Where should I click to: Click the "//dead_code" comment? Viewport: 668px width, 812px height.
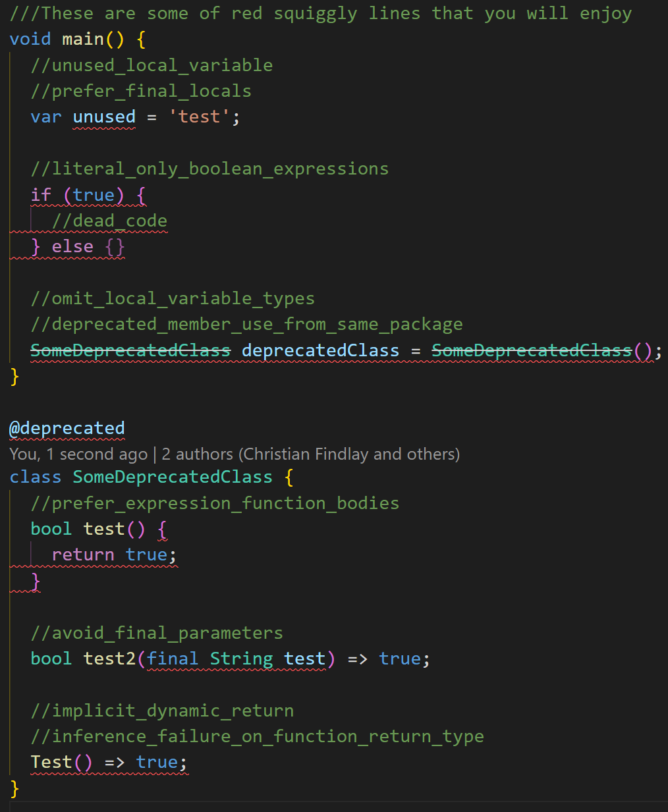pos(109,221)
